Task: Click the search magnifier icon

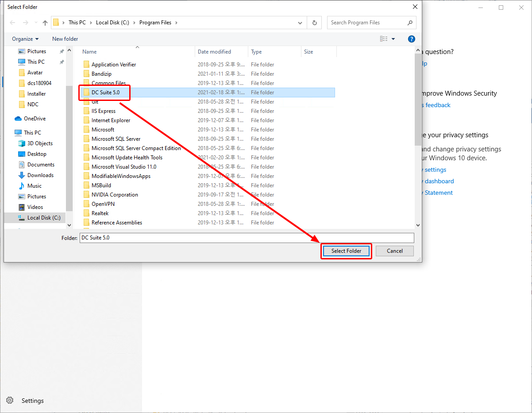Action: point(410,23)
